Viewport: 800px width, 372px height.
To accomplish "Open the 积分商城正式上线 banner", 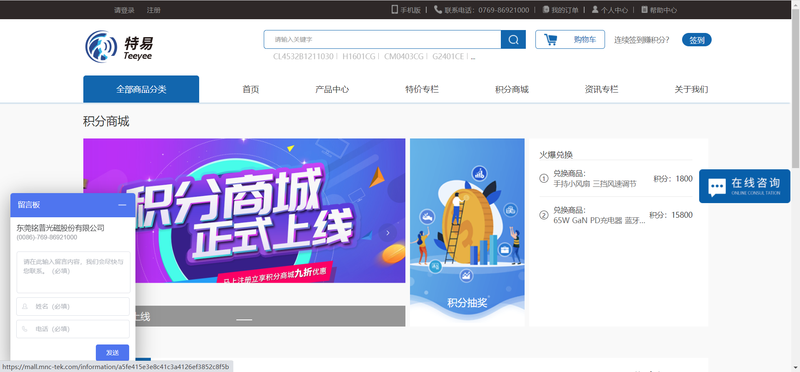I will tap(244, 211).
